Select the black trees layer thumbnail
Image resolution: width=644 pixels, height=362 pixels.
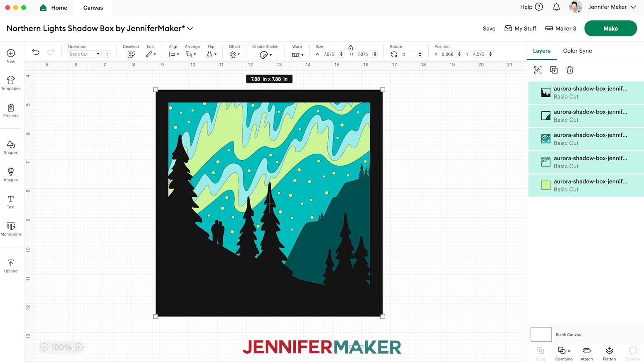click(x=546, y=92)
